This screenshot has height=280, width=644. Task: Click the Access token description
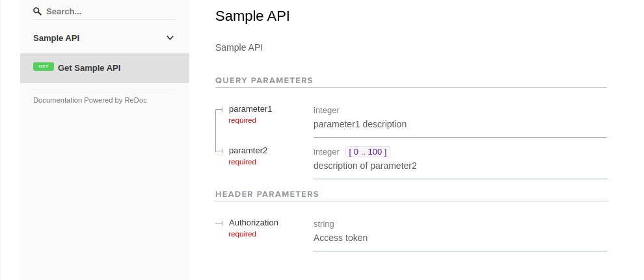point(340,238)
